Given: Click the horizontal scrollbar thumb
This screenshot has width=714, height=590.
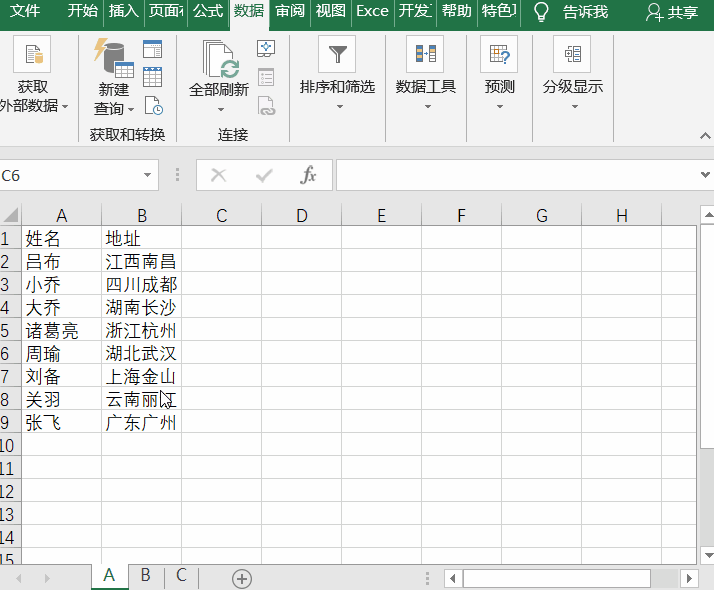Looking at the screenshot, I should coord(556,579).
